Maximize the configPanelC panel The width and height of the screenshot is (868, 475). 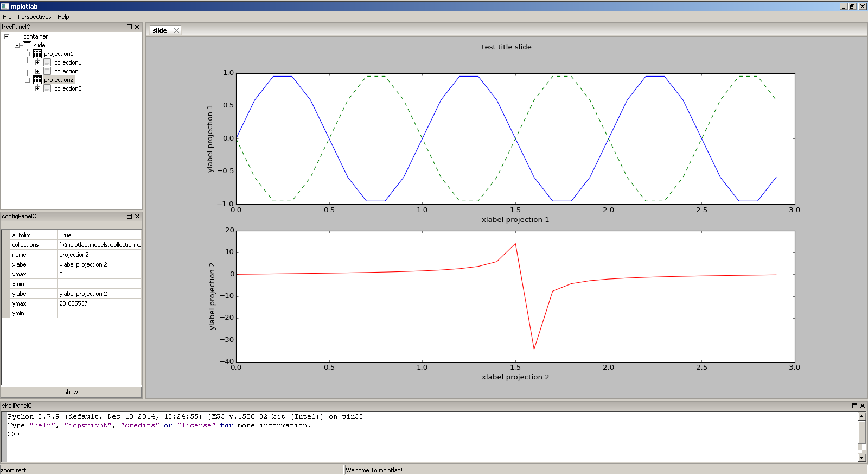coord(130,216)
